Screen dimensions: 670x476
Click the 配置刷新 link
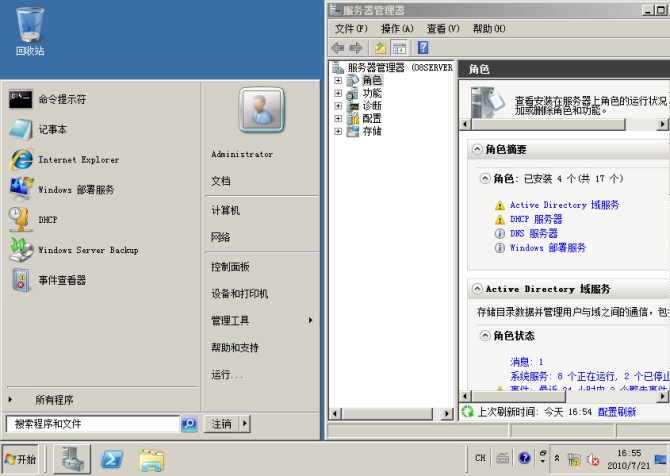pos(617,411)
